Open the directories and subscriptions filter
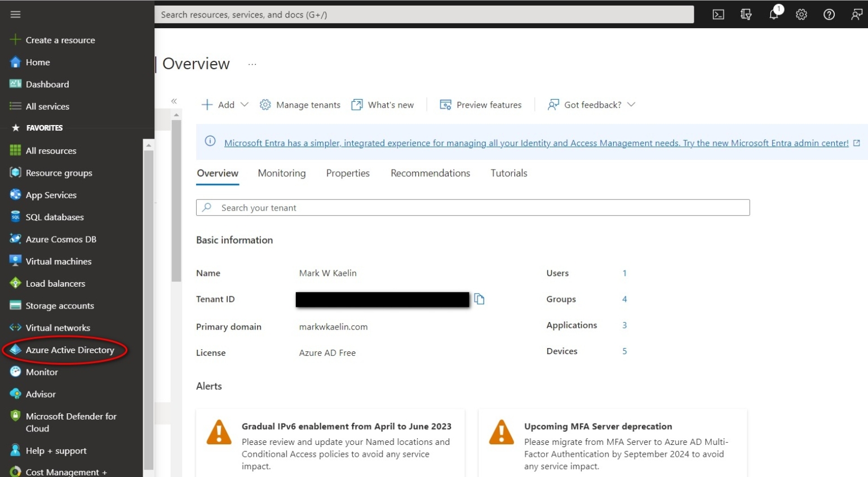Viewport: 868px width, 477px height. coord(746,14)
